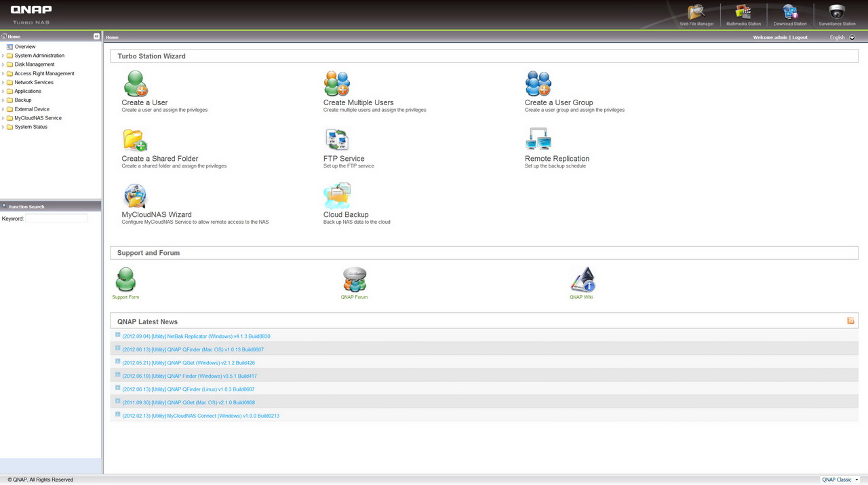Click the Logout link
The height and width of the screenshot is (485, 868).
click(x=800, y=37)
